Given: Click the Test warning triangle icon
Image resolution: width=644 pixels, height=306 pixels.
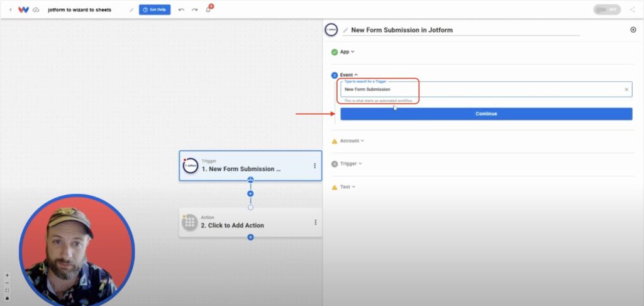Looking at the screenshot, I should click(335, 187).
